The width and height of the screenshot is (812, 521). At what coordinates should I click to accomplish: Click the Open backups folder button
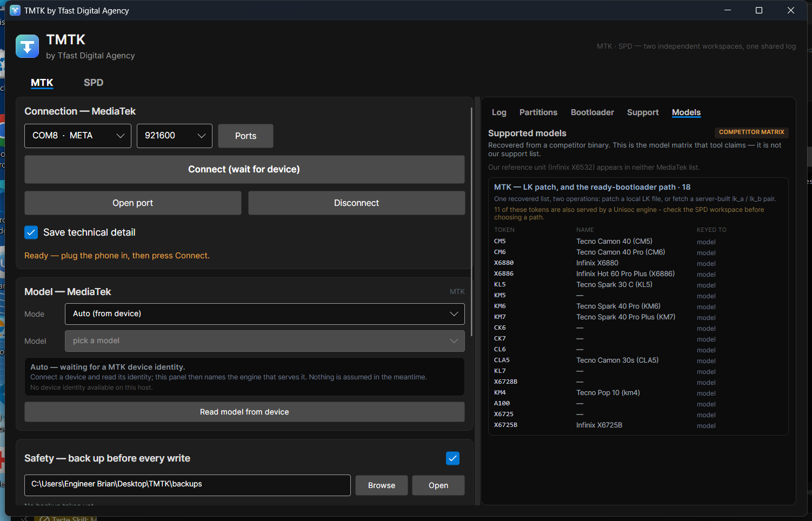pyautogui.click(x=438, y=485)
